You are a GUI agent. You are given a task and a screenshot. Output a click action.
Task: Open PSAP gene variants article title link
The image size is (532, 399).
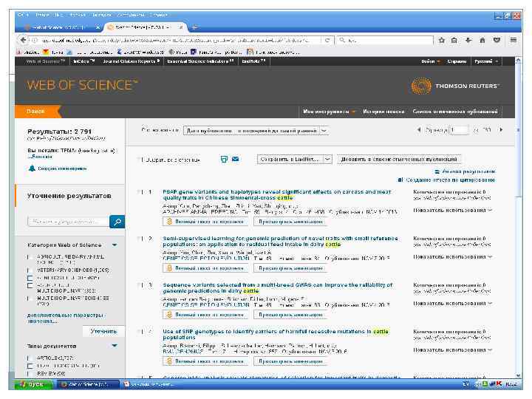[x=277, y=195]
